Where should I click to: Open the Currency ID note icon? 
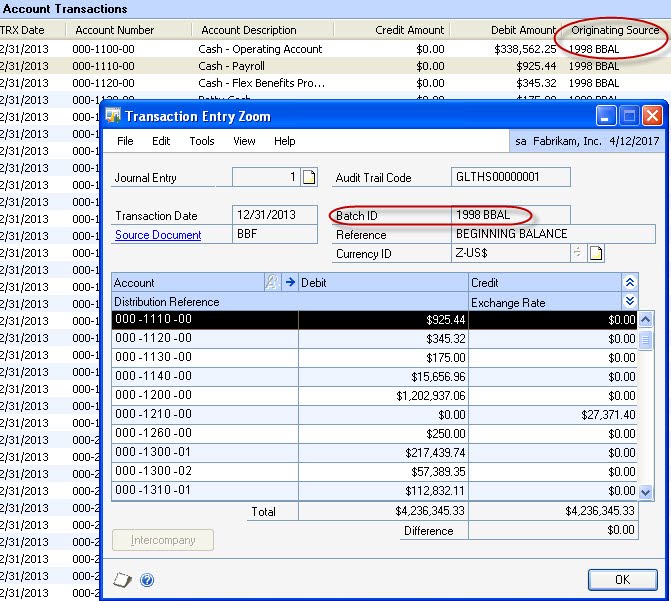[596, 253]
